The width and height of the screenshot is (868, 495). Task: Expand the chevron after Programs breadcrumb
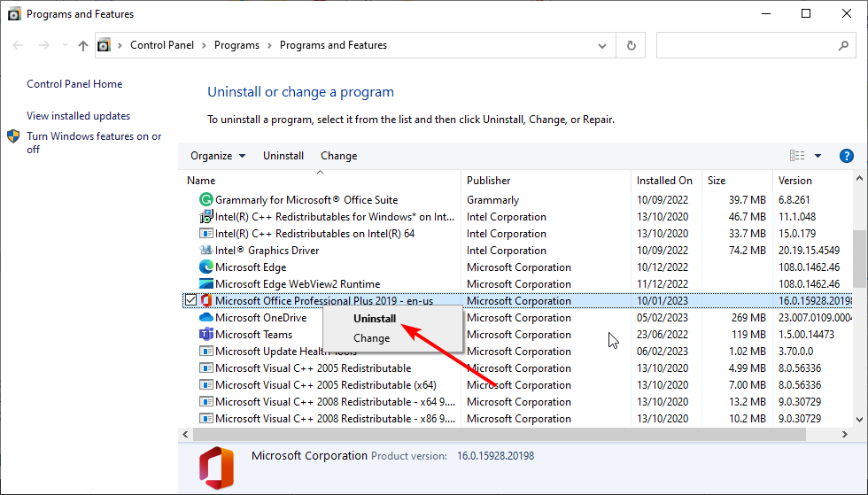pos(269,45)
